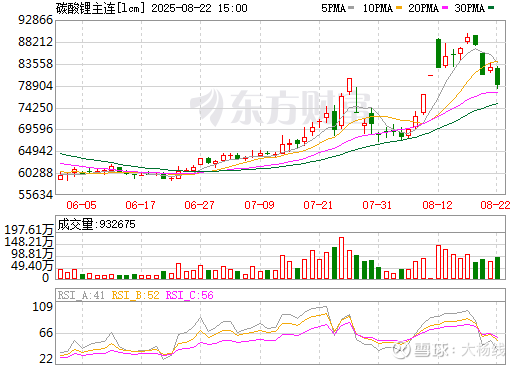Click the RSI_A:41 indicator label
The height and width of the screenshot is (366, 521).
(x=81, y=295)
